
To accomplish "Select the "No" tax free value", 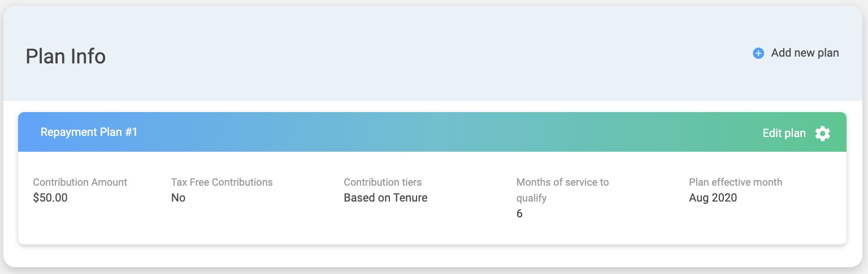I will coord(178,198).
